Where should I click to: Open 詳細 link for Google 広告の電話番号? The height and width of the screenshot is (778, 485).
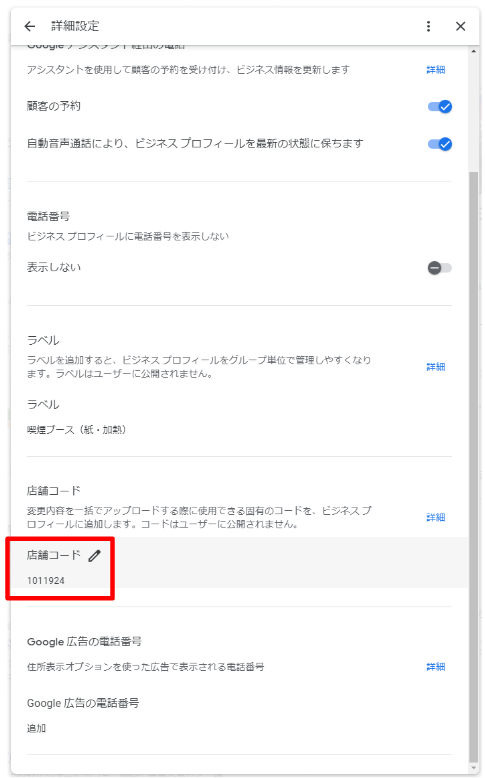(x=436, y=667)
